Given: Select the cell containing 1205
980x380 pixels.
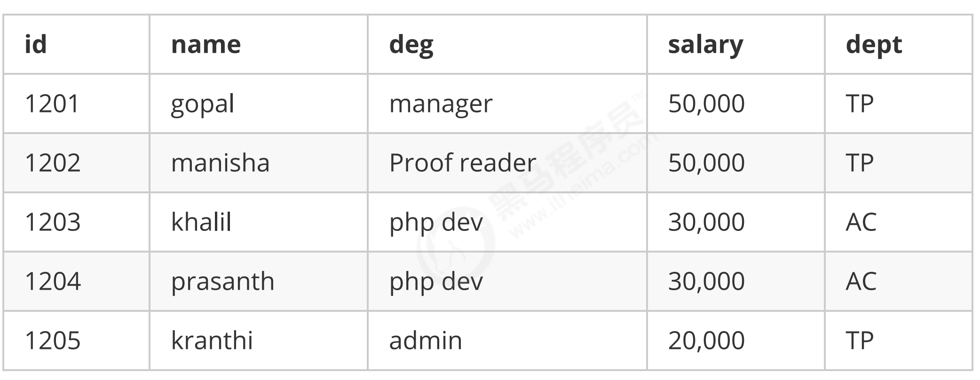Looking at the screenshot, I should [x=76, y=340].
